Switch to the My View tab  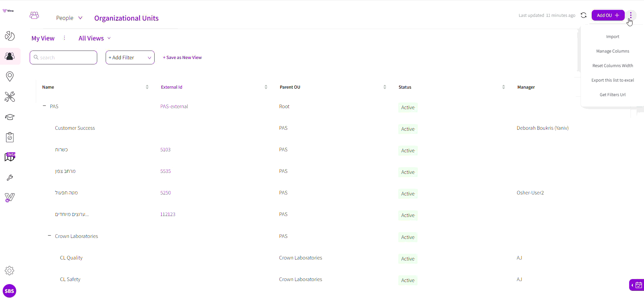tap(43, 38)
